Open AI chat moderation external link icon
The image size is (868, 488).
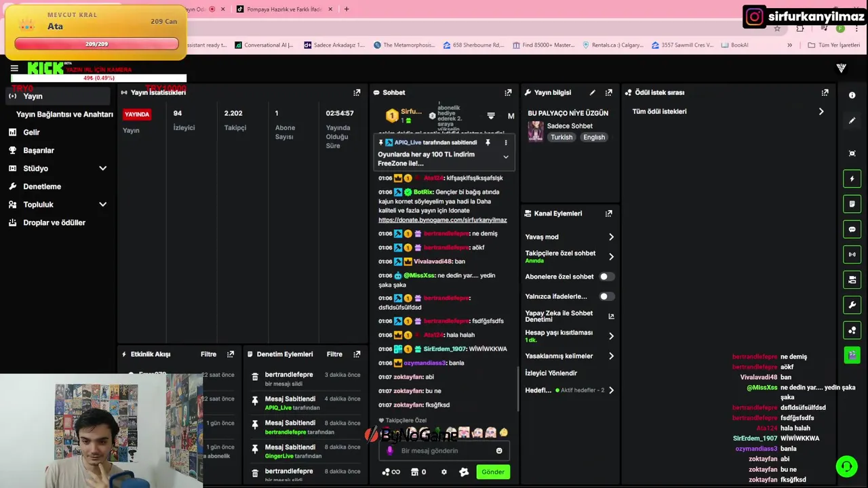[611, 317]
